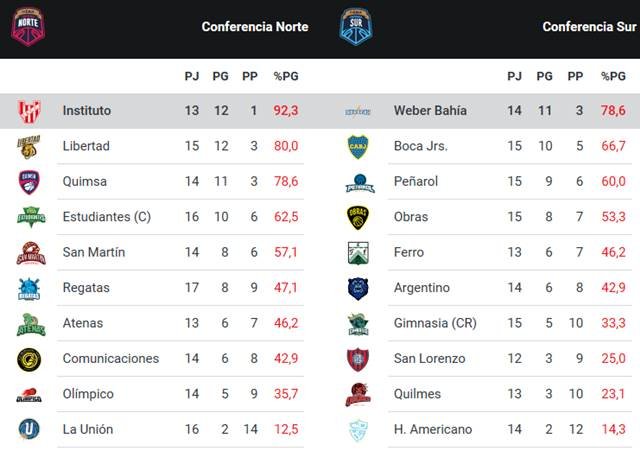This screenshot has width=640, height=457.
Task: Click the %PG column header in Norte table
Action: [x=286, y=76]
